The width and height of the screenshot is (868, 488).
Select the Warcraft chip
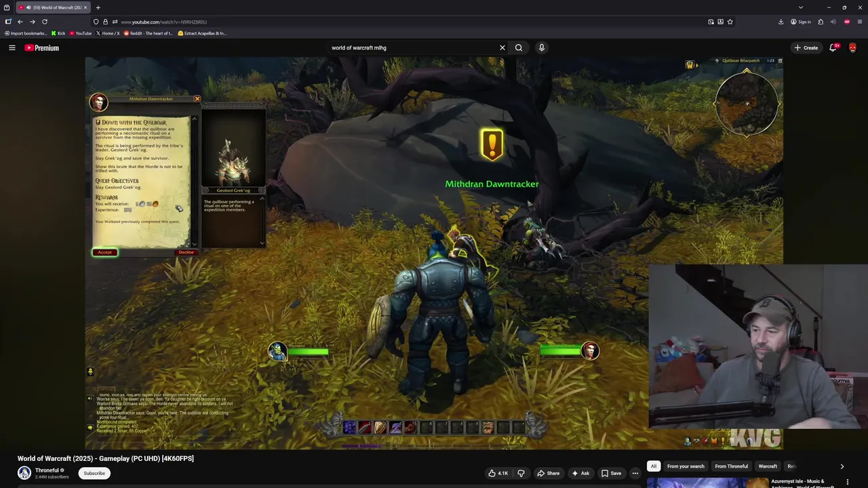click(768, 466)
